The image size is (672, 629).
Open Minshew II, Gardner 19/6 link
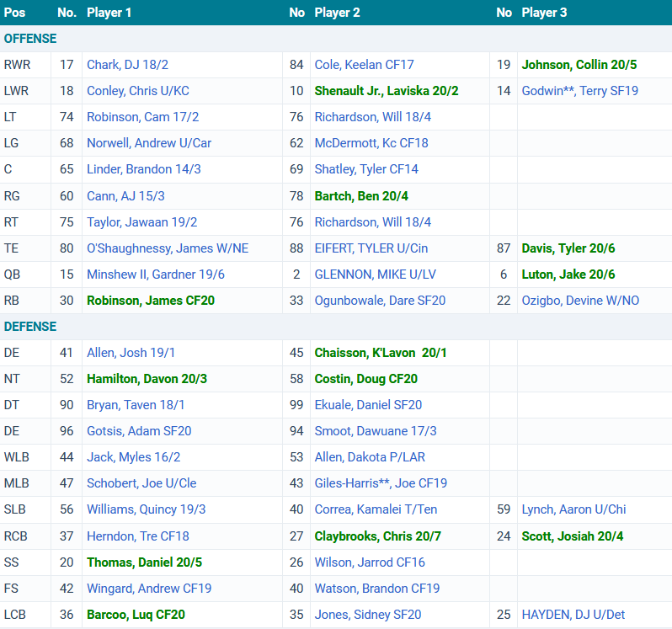pos(156,275)
